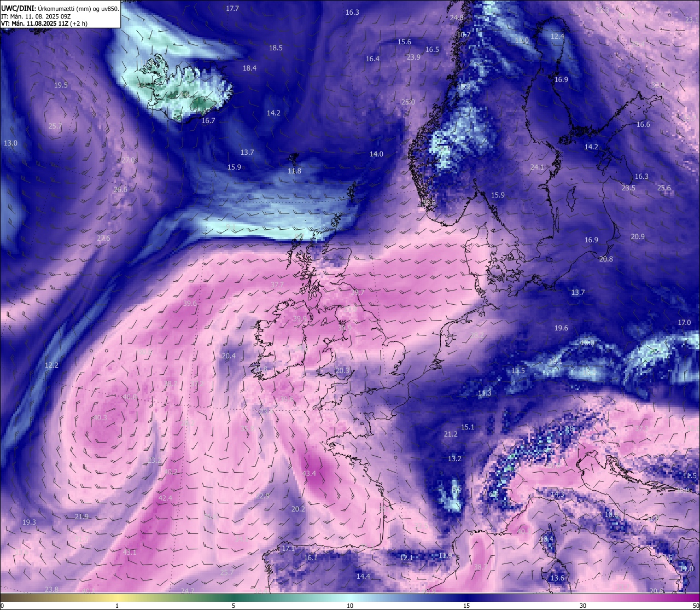Click the 10 tick on the color scale
700x610 pixels.
[350, 606]
